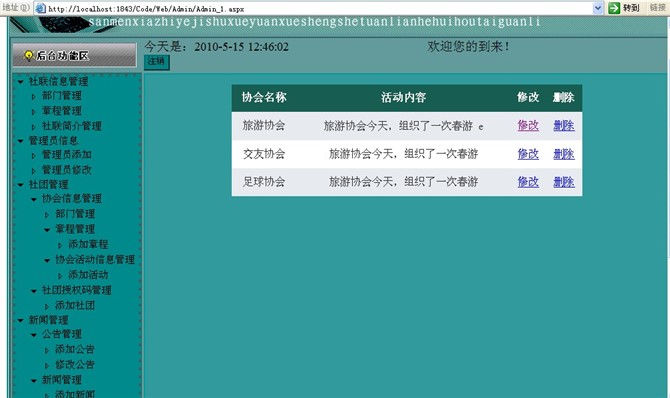Screen dimensions: 670x398
Task: Open 添加社团 menu item
Action: coord(75,305)
